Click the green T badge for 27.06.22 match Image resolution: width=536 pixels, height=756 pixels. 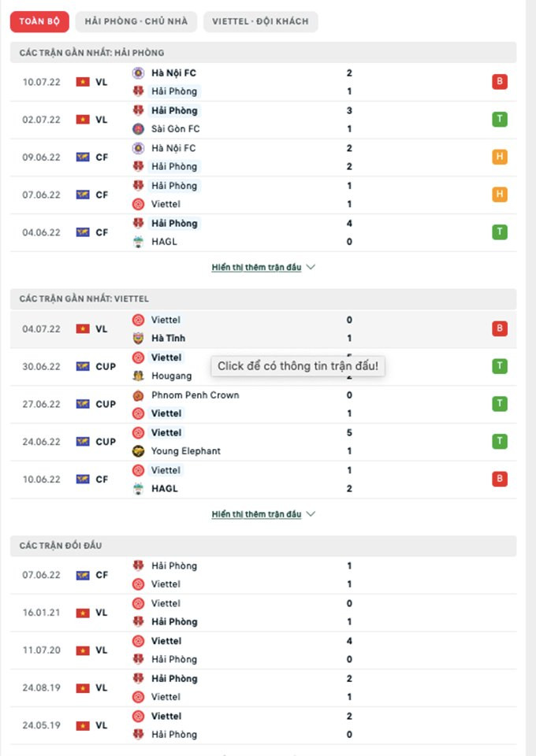coord(499,404)
